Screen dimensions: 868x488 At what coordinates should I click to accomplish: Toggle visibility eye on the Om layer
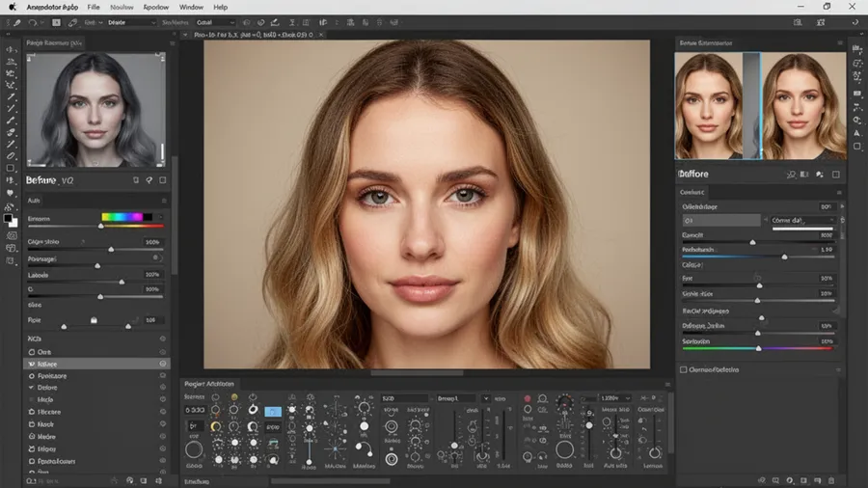click(x=163, y=352)
